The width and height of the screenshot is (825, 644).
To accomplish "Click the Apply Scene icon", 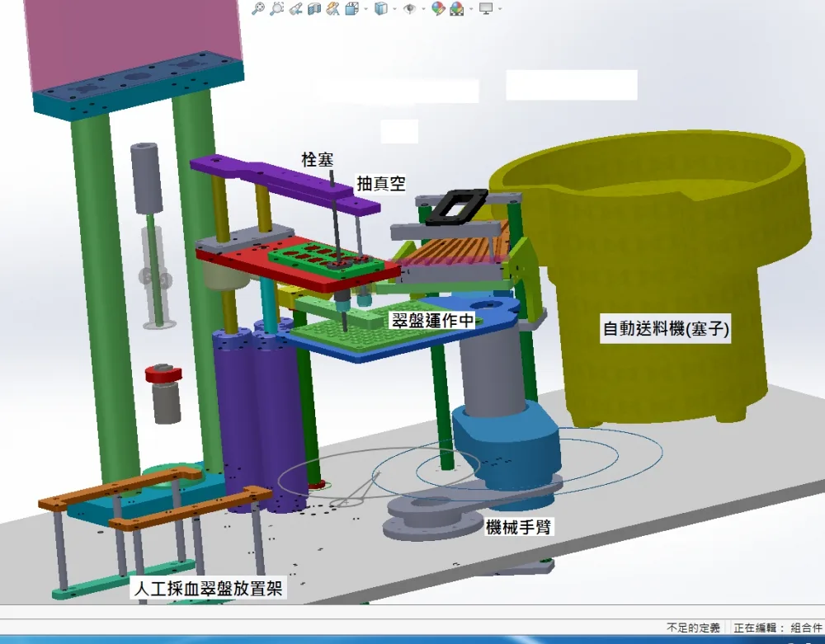I will coord(457,8).
